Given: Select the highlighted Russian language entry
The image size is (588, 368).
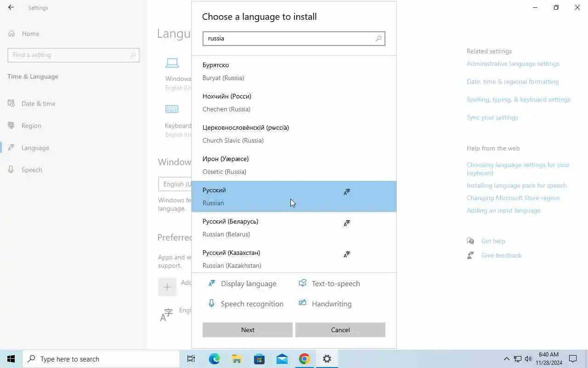Looking at the screenshot, I should click(294, 196).
